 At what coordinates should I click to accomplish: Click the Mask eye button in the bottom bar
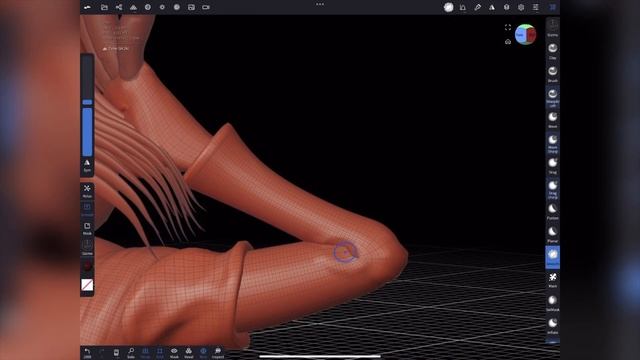click(x=174, y=353)
